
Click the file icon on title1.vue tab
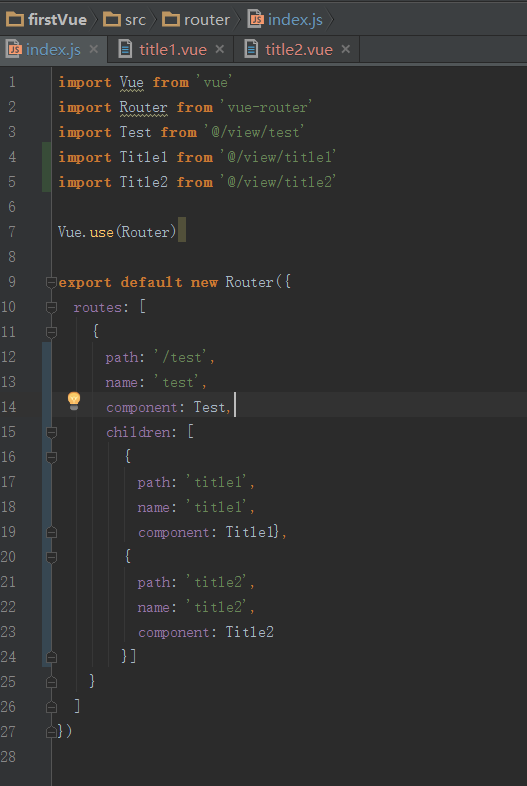tap(125, 49)
